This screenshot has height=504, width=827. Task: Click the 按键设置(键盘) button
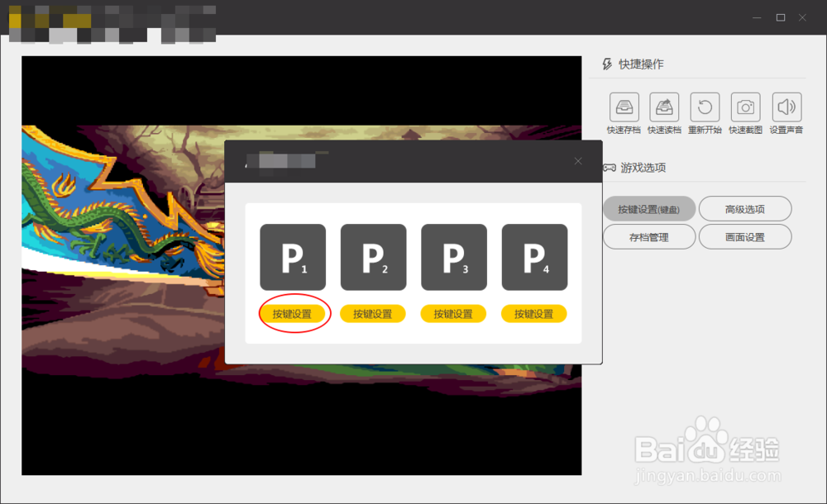pos(649,209)
